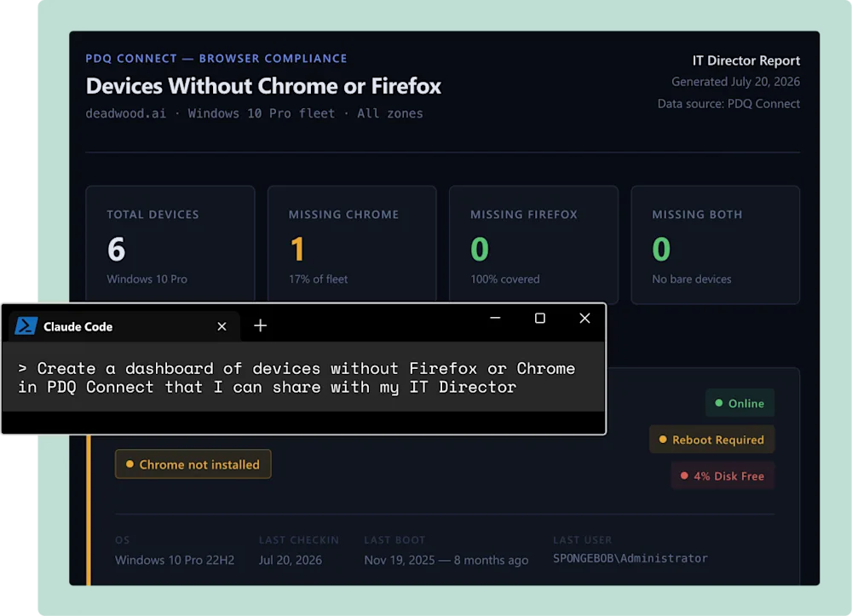Open the Missing Firefox card
The image size is (852, 616).
(x=533, y=245)
